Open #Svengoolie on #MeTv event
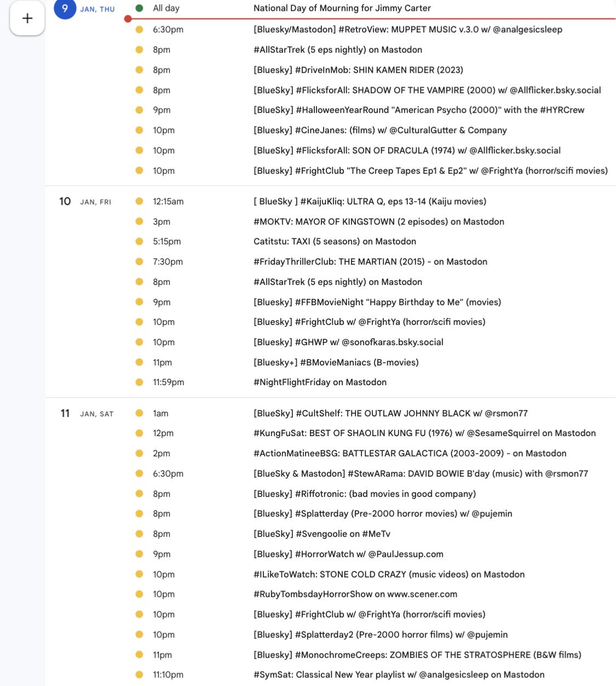Viewport: 616px width, 686px height. click(x=322, y=534)
